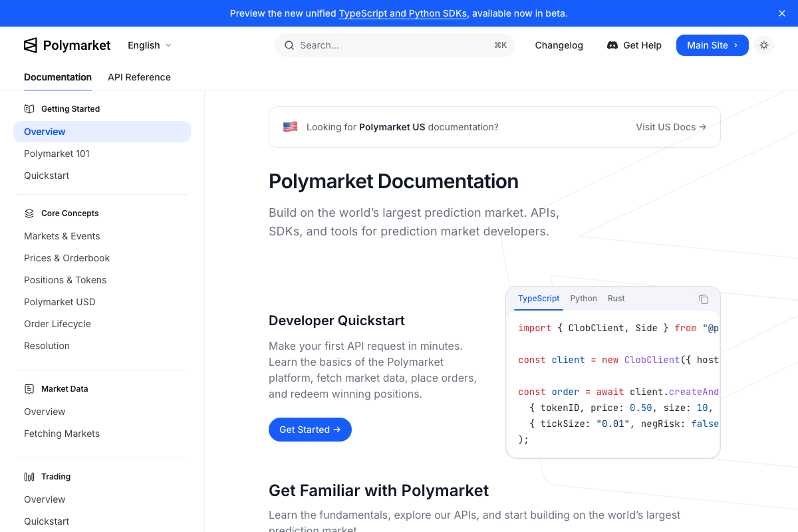Select the TypeScript code tab
The height and width of the screenshot is (532, 798).
539,299
